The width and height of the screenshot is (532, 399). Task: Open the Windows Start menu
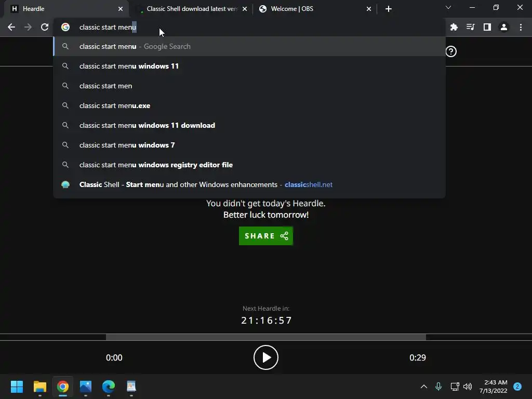click(x=17, y=387)
